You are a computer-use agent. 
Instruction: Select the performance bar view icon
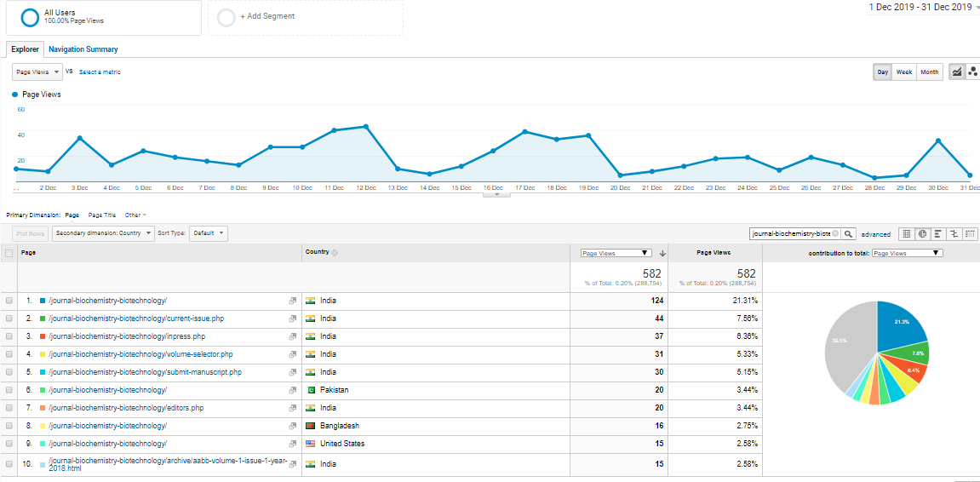click(x=937, y=233)
